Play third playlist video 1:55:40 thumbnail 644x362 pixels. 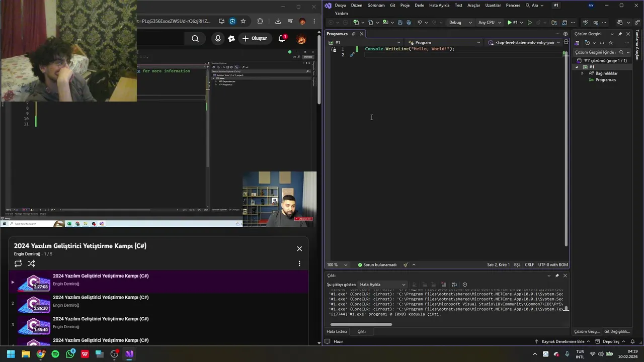(x=34, y=326)
